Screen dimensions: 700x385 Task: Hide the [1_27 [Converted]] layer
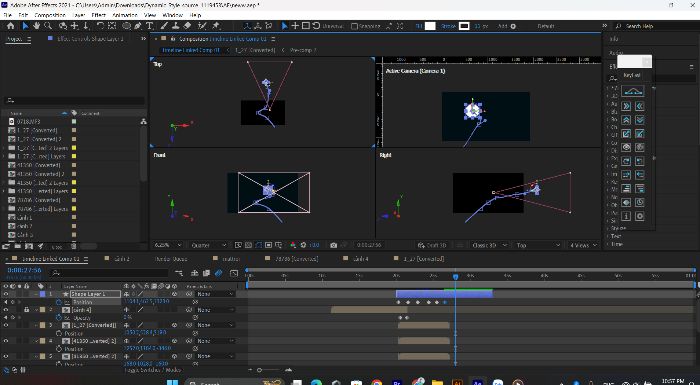(x=6, y=325)
